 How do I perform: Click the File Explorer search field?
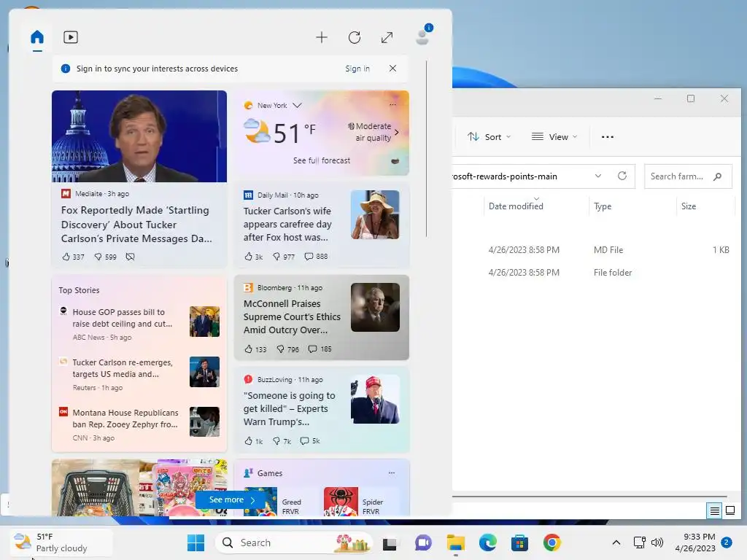click(688, 176)
